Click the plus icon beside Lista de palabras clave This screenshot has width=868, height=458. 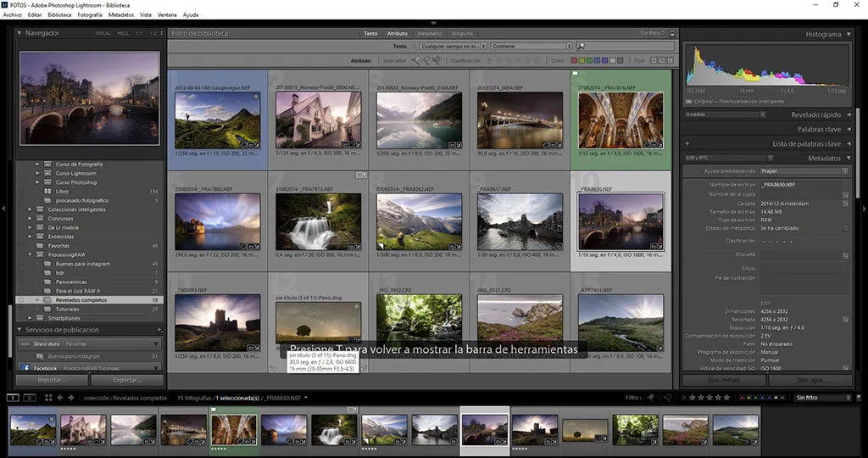click(x=687, y=144)
